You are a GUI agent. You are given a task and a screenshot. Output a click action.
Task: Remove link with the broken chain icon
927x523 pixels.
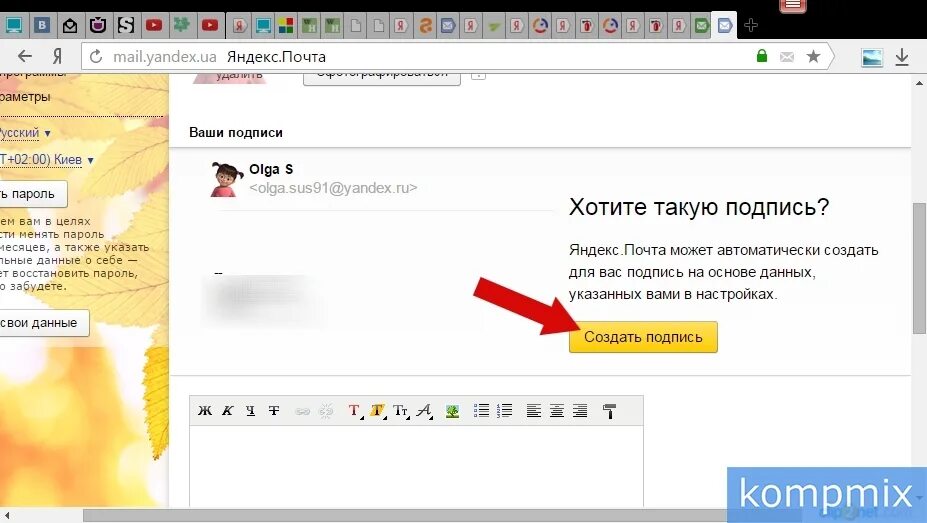(x=326, y=411)
